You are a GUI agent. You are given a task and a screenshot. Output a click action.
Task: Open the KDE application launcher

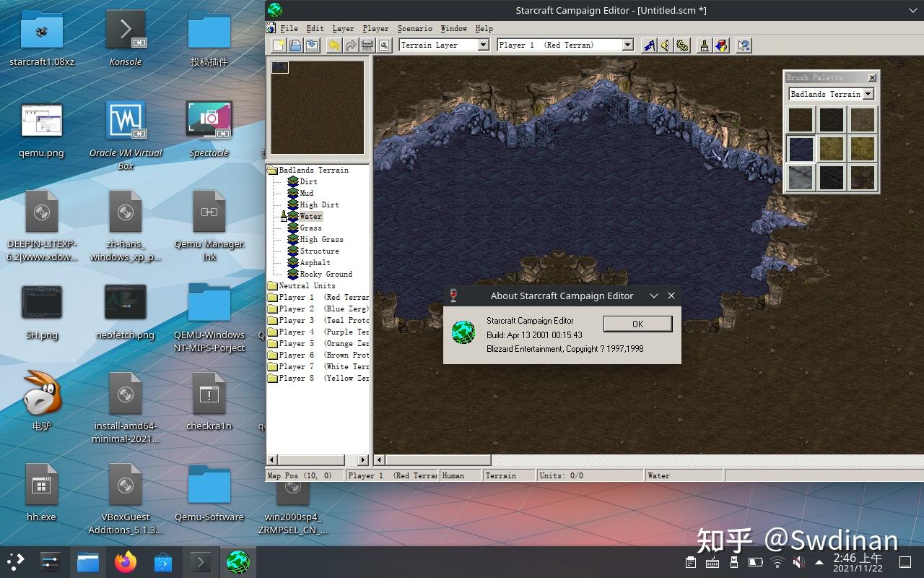15,561
